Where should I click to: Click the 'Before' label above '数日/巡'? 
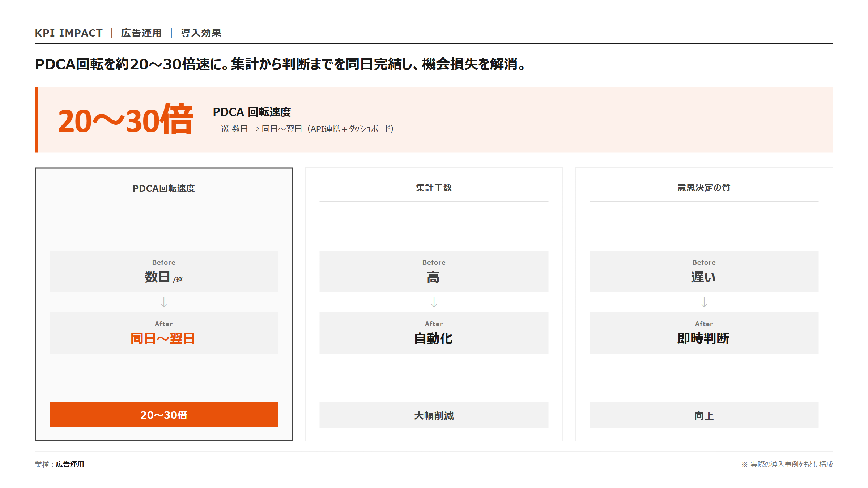point(164,262)
